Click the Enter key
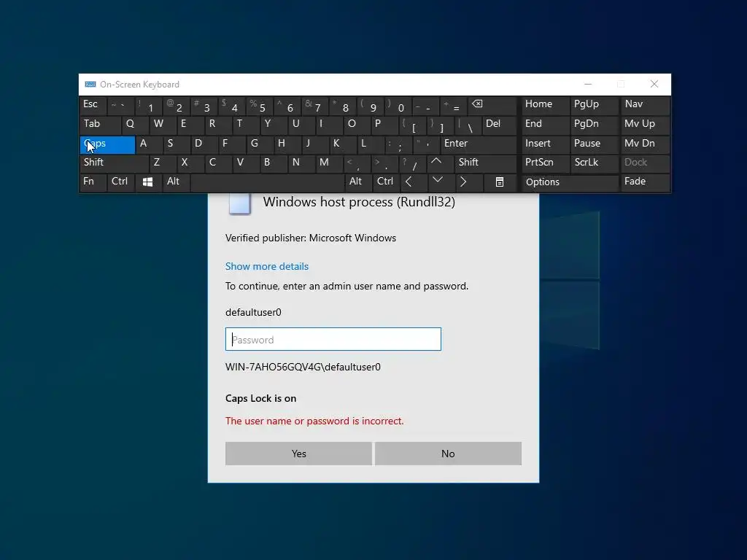This screenshot has width=747, height=560. [x=479, y=145]
